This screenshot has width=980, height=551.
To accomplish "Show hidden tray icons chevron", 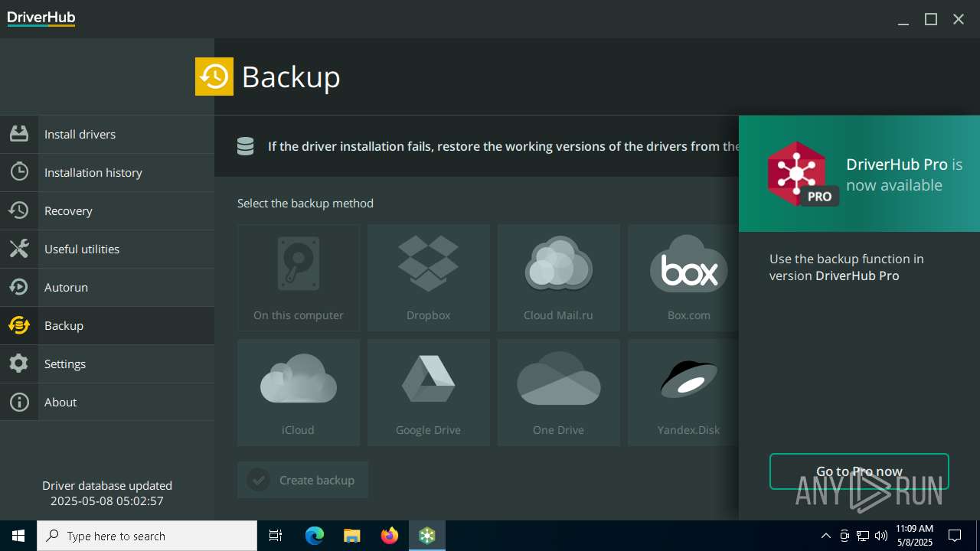I will pos(825,536).
